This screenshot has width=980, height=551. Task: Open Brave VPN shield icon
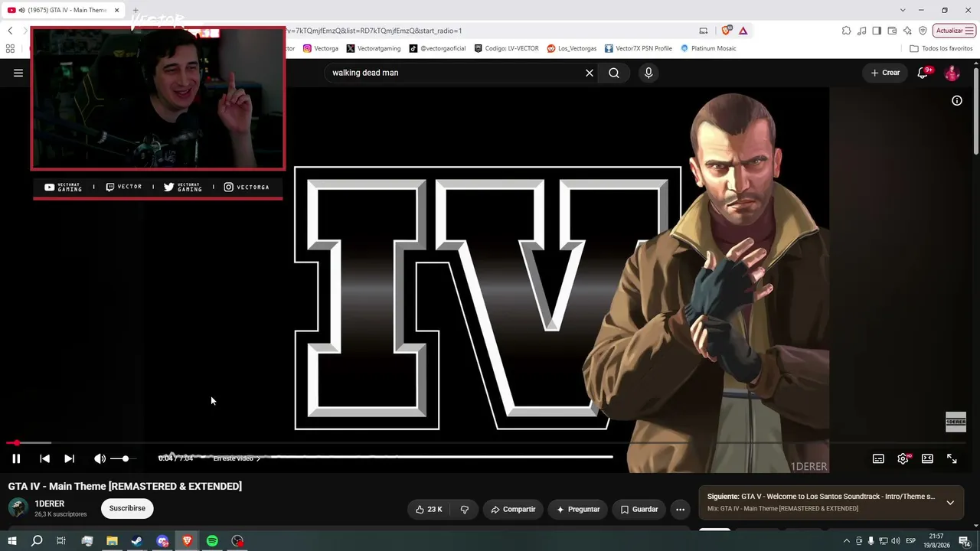(x=923, y=31)
